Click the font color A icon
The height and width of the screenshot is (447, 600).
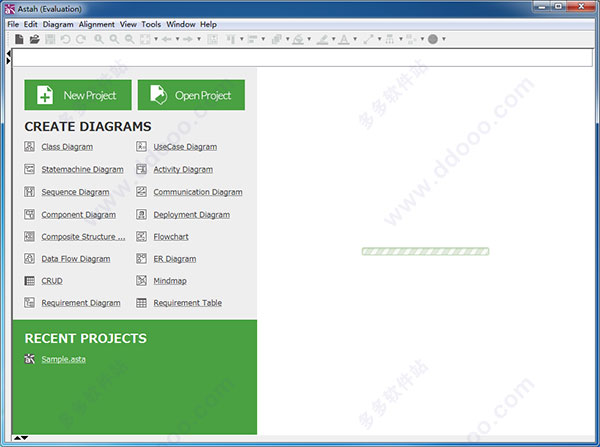[x=344, y=39]
